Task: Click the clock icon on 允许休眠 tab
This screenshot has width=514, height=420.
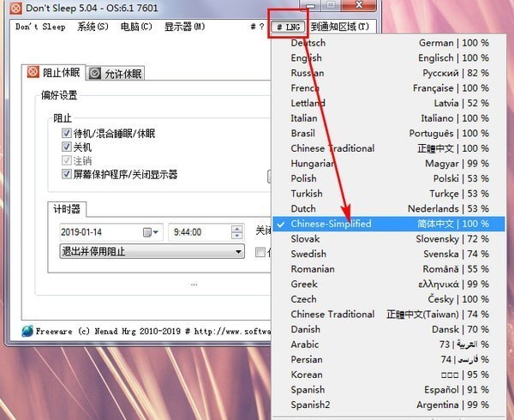Action: [x=95, y=74]
